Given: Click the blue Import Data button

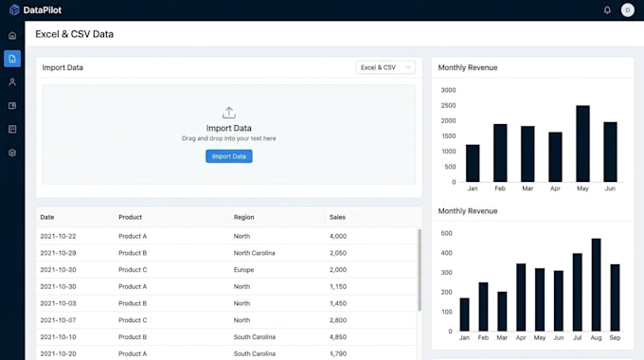Looking at the screenshot, I should pyautogui.click(x=229, y=156).
